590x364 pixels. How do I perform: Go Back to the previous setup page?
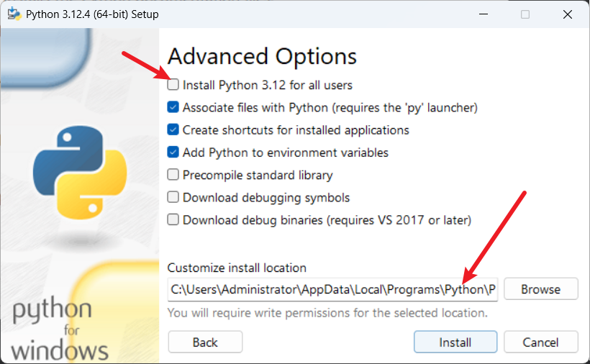point(205,342)
